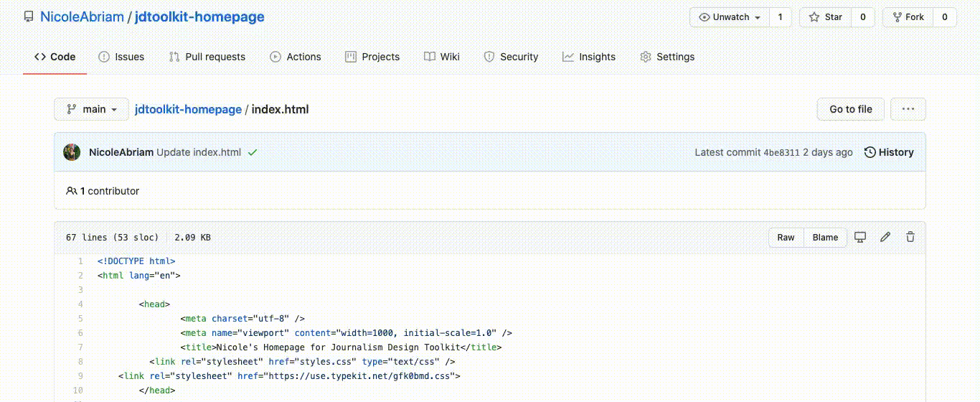Image resolution: width=980 pixels, height=402 pixels.
Task: Click jdtoolkit-homepage breadcrumb link
Action: pyautogui.click(x=188, y=110)
